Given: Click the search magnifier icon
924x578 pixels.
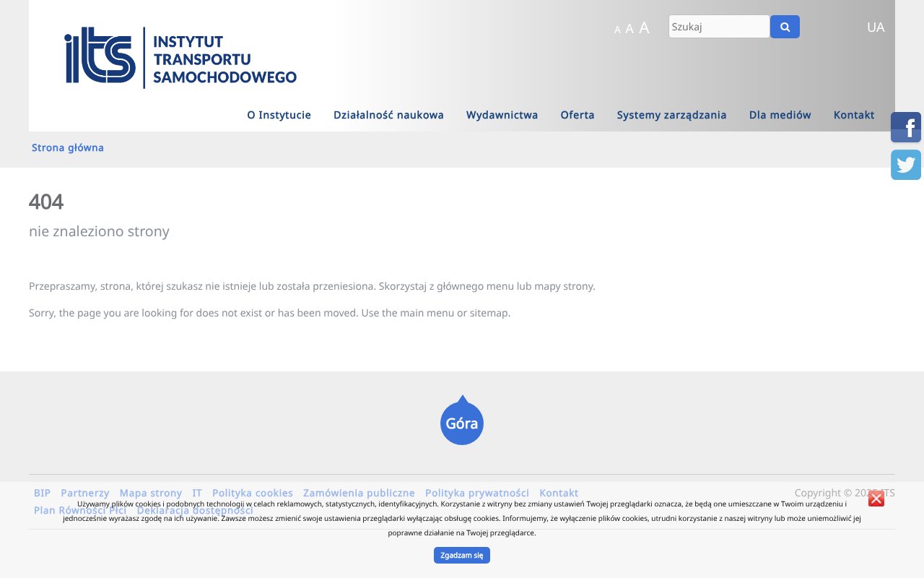Looking at the screenshot, I should [785, 26].
